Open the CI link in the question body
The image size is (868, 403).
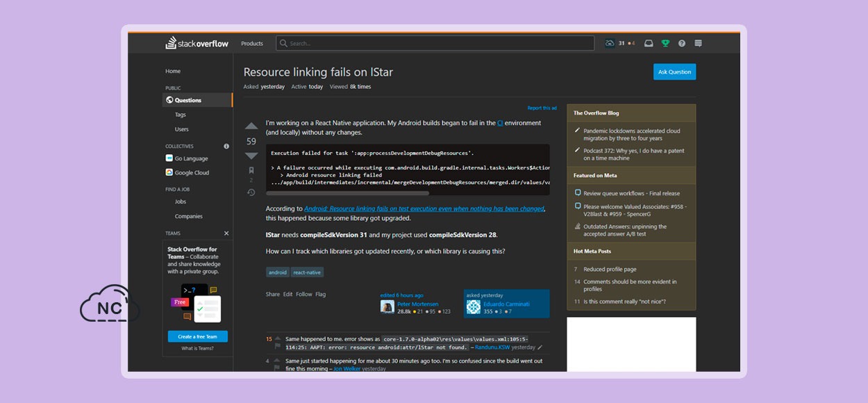pyautogui.click(x=500, y=123)
